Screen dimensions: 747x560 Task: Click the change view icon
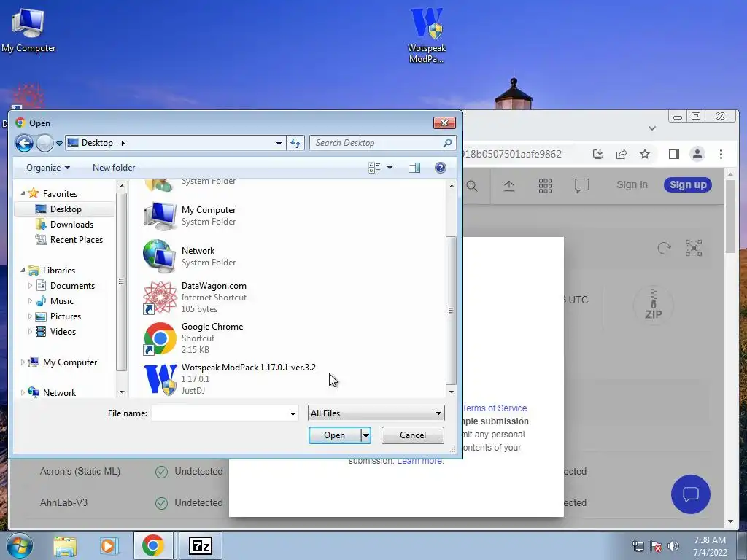tap(374, 168)
